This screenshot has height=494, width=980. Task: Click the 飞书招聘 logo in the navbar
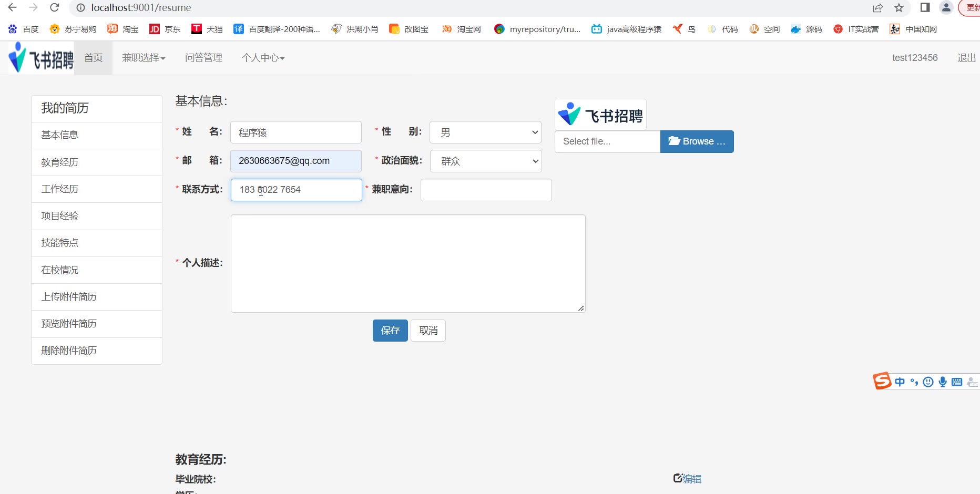[41, 58]
